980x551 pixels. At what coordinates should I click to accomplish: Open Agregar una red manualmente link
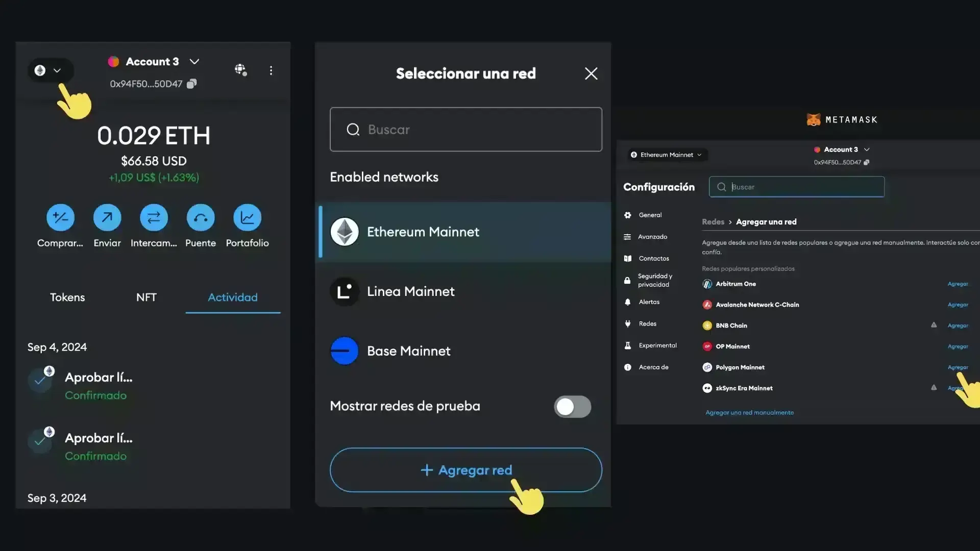749,412
